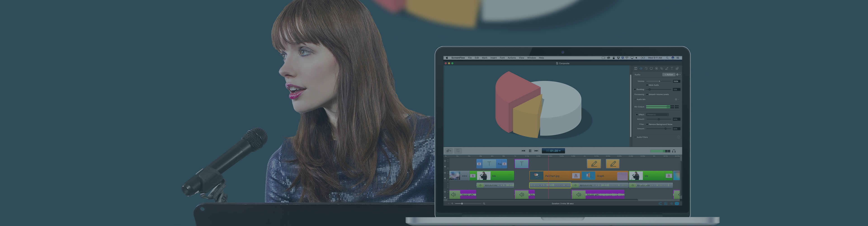Open the Presence effect dropdown
This screenshot has height=226, width=868.
(658, 115)
